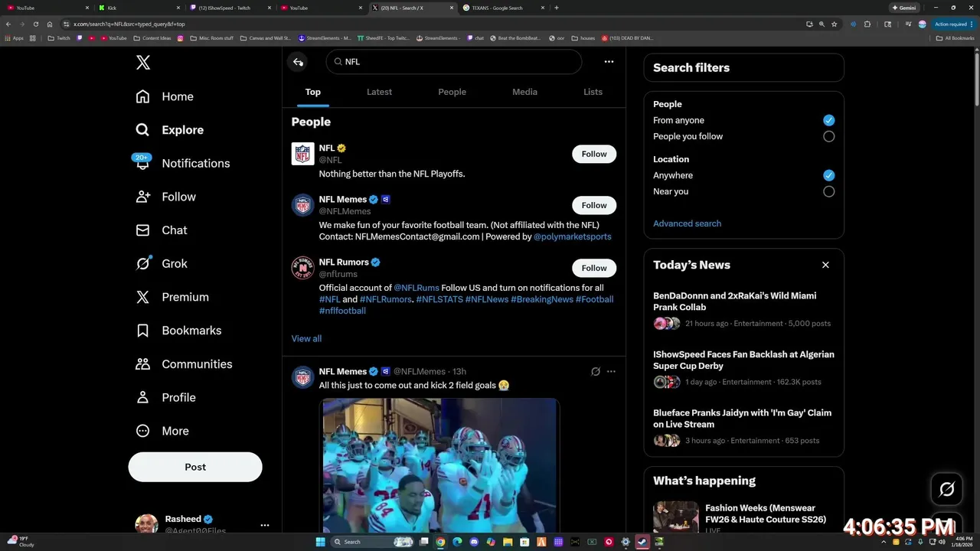The height and width of the screenshot is (551, 980).
Task: Open Profile in the sidebar
Action: (x=166, y=397)
